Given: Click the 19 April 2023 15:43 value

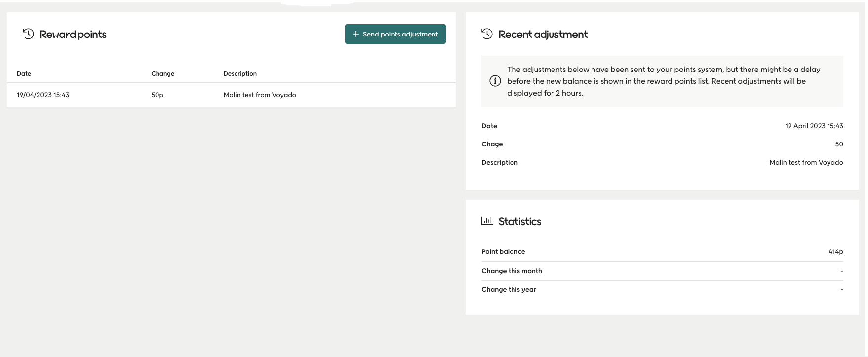Looking at the screenshot, I should point(814,126).
